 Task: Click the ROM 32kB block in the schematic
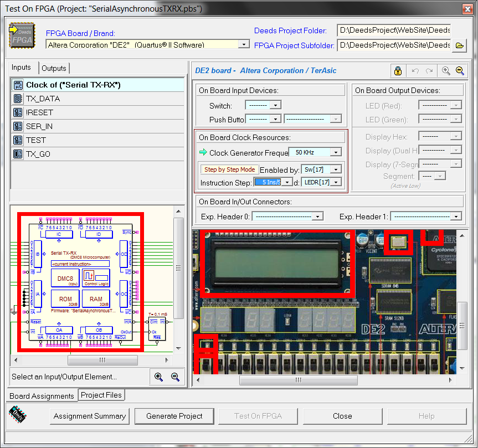coord(65,299)
